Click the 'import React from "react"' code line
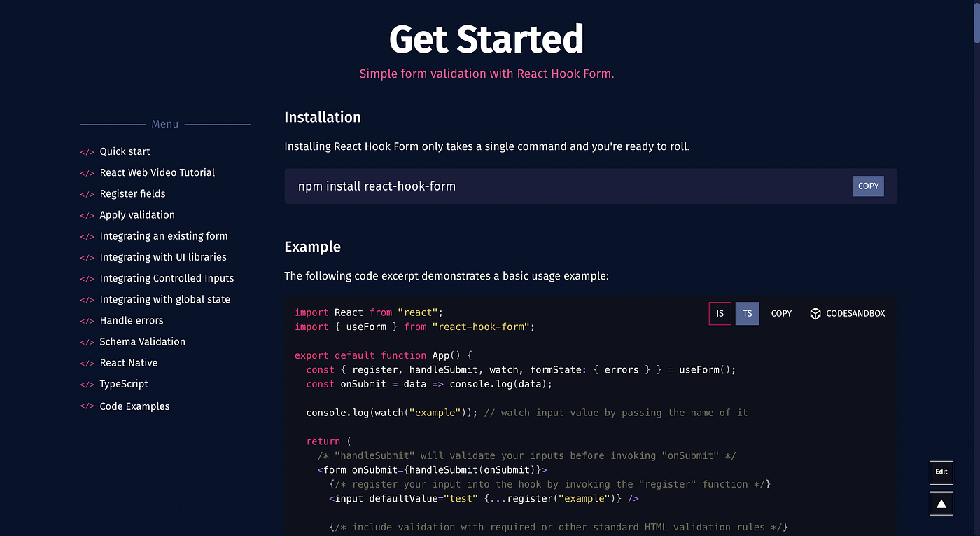The width and height of the screenshot is (980, 536). click(x=369, y=312)
